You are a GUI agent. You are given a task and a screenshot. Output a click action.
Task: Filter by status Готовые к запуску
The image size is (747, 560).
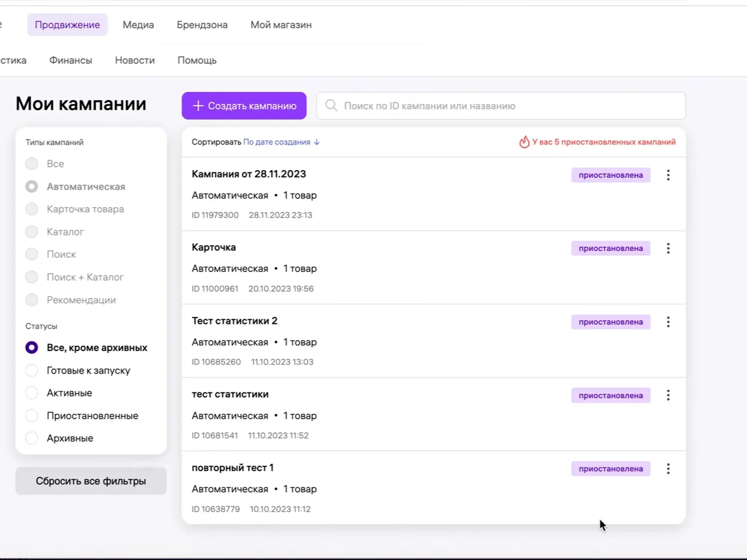pyautogui.click(x=32, y=371)
